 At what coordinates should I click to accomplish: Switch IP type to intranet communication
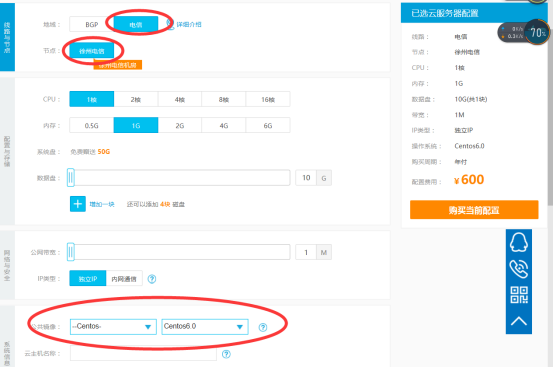pos(124,279)
